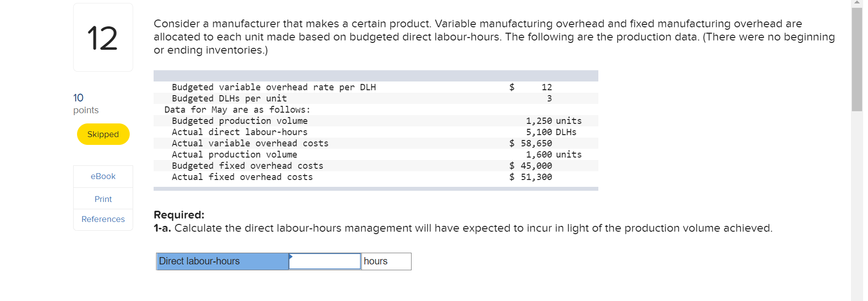Click the Direct labour-hours answer input field

[x=325, y=261]
